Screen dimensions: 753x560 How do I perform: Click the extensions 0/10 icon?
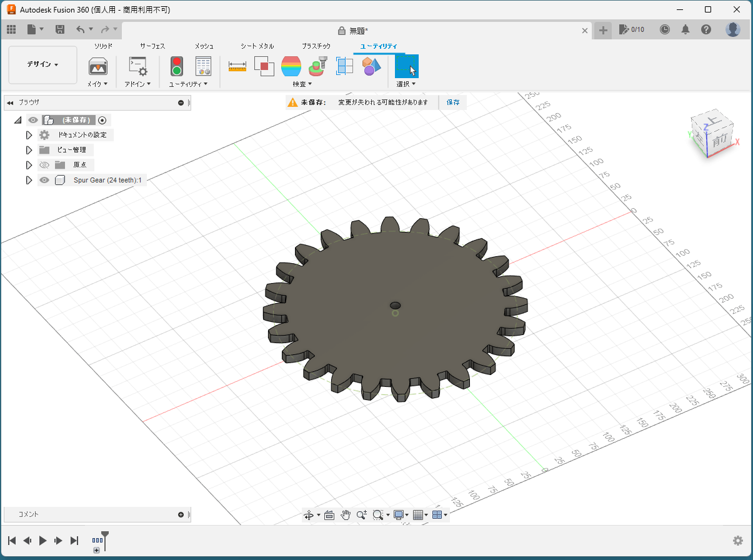pos(632,29)
